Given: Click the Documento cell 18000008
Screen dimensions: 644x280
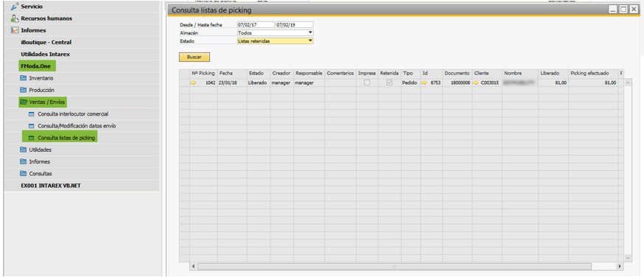Looking at the screenshot, I should pyautogui.click(x=457, y=83).
